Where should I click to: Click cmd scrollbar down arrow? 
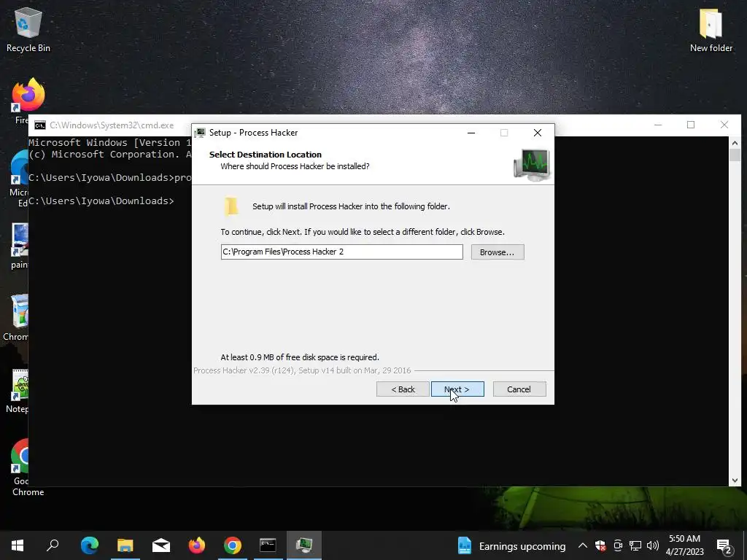(x=735, y=481)
